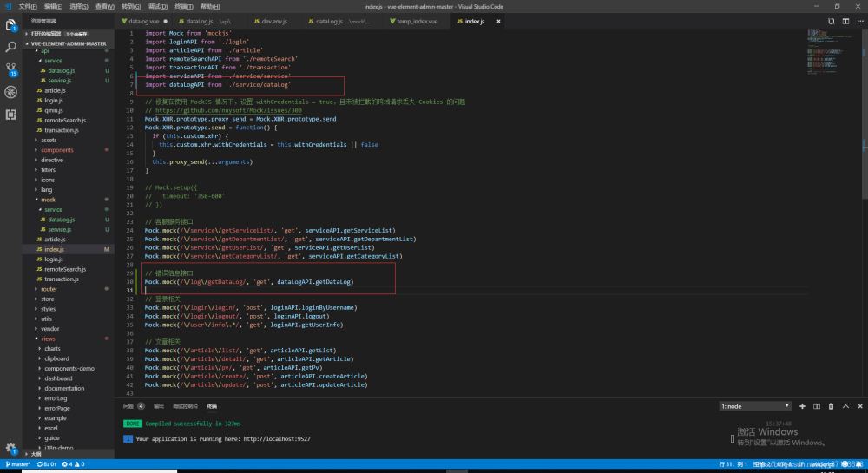Expand the 'router' folder in explorer

(49, 289)
